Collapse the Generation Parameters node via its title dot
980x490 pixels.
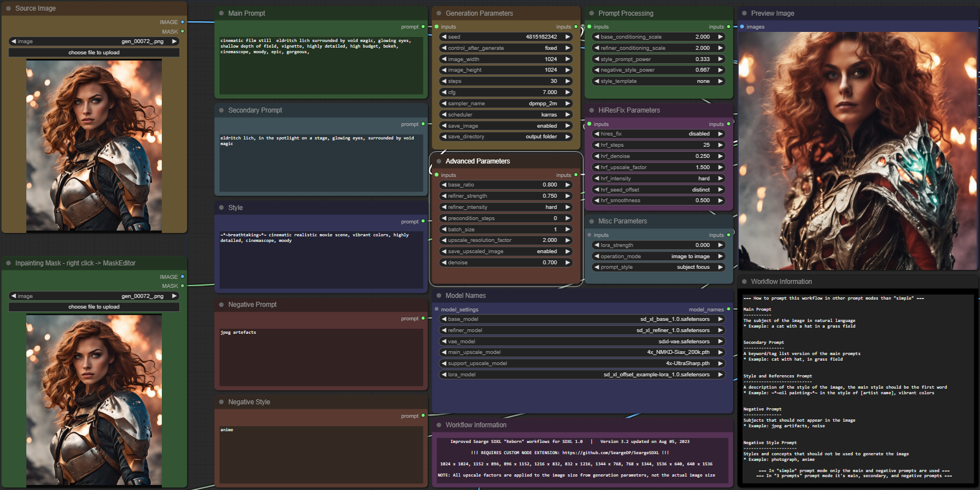coord(439,13)
